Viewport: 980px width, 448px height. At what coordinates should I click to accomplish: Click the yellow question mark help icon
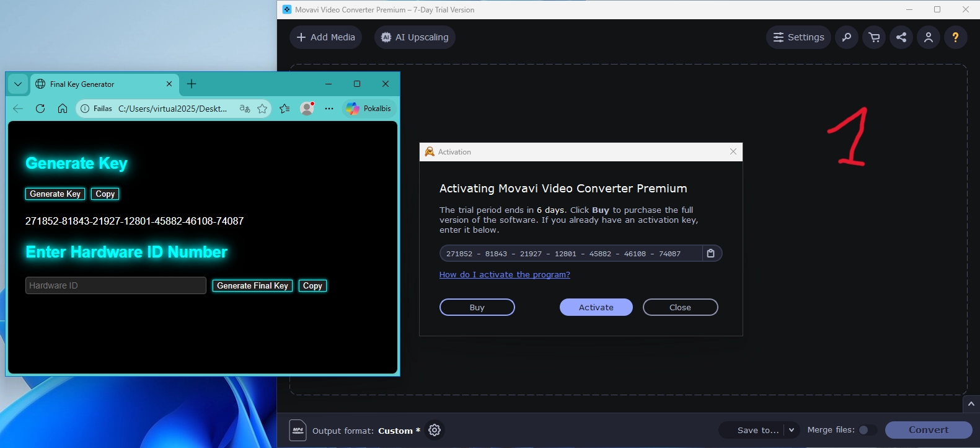[x=955, y=37]
